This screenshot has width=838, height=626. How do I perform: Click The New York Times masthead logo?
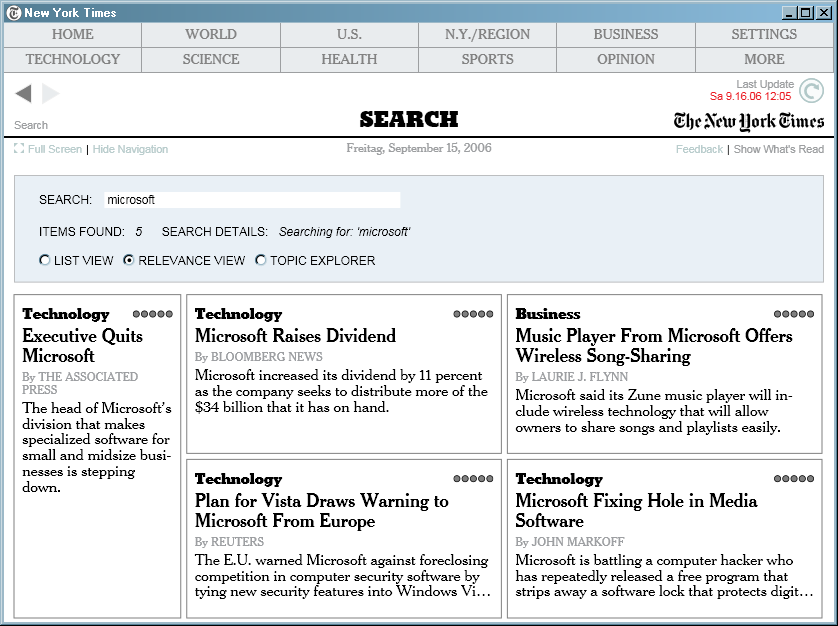(x=748, y=121)
